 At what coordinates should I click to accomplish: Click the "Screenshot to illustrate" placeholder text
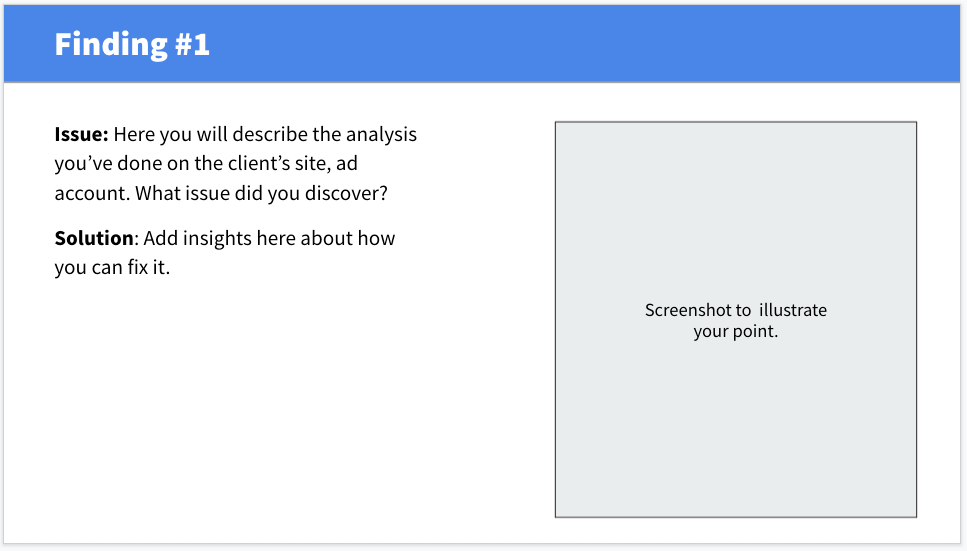[x=735, y=310]
